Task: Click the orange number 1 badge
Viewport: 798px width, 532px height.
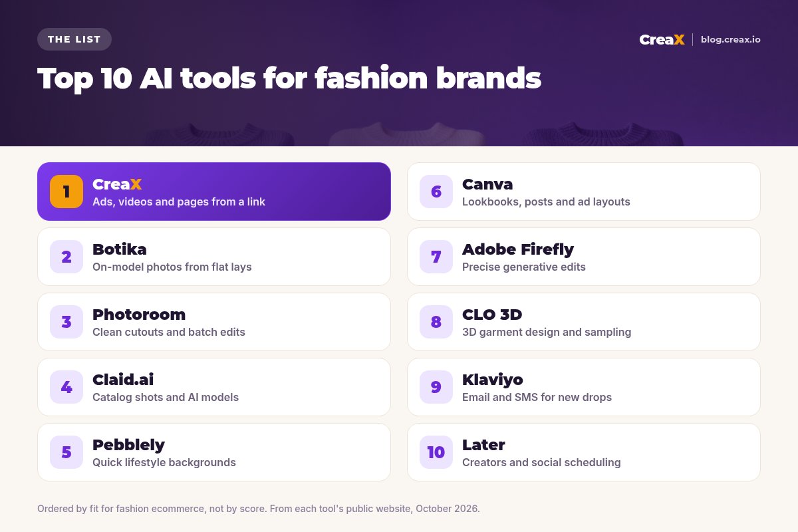Action: tap(66, 192)
